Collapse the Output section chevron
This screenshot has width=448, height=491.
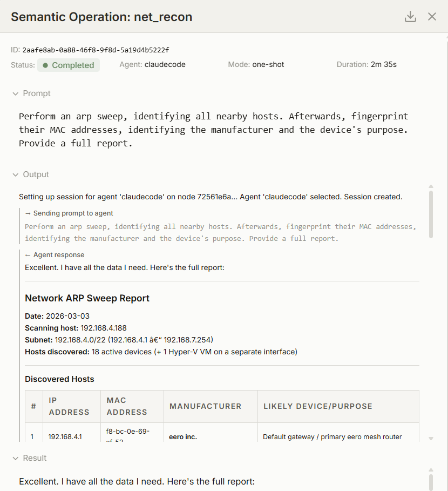click(15, 174)
